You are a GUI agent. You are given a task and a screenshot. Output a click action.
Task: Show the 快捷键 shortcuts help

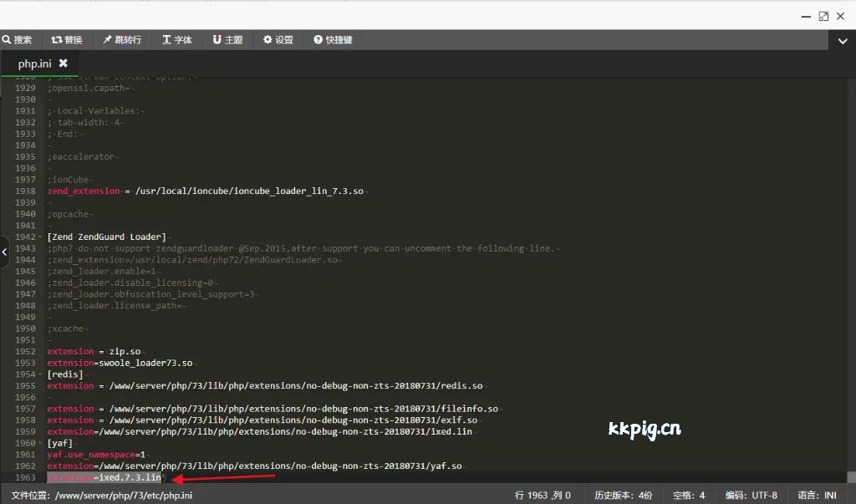click(333, 40)
